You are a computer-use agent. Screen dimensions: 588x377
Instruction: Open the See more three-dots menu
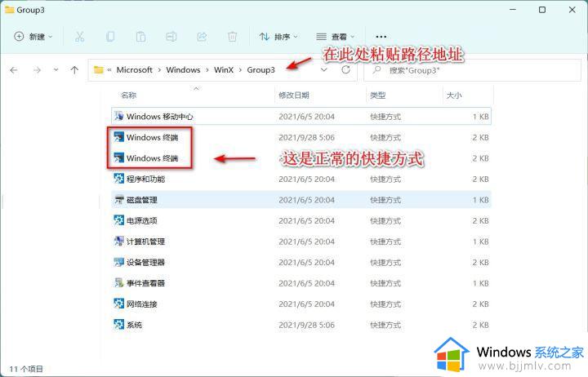(381, 37)
